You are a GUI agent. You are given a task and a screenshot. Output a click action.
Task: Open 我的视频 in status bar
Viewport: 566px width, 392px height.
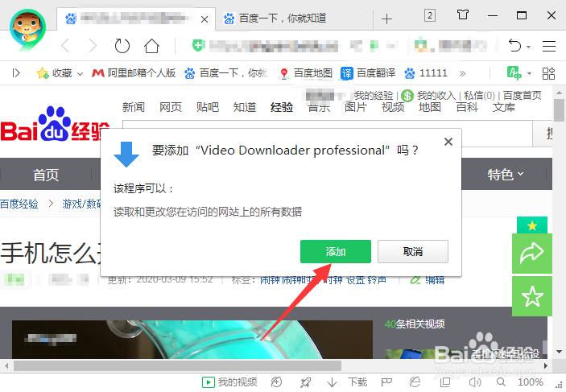229,382
